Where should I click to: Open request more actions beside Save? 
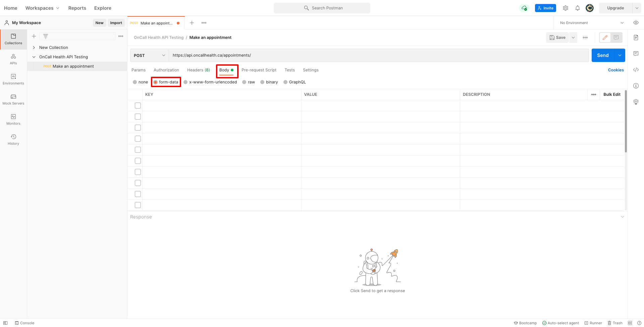[x=585, y=38]
